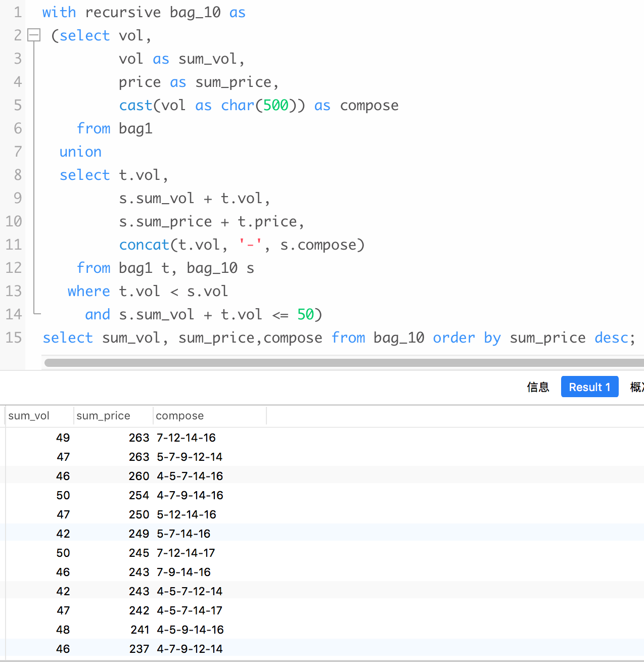Click the sum_price cell 241
This screenshot has width=644, height=668.
(140, 630)
